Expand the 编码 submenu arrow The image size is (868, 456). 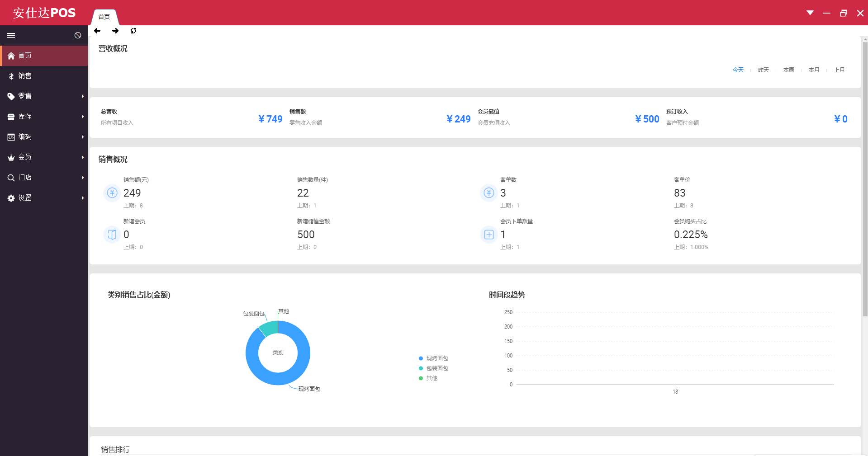83,137
